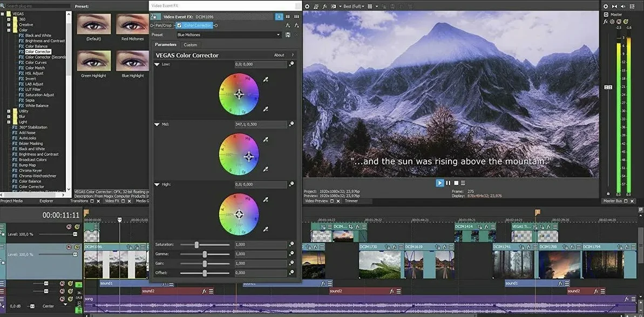This screenshot has width=644, height=317.
Task: Uncheck the Color Corrector effect checkbox
Action: click(x=179, y=25)
